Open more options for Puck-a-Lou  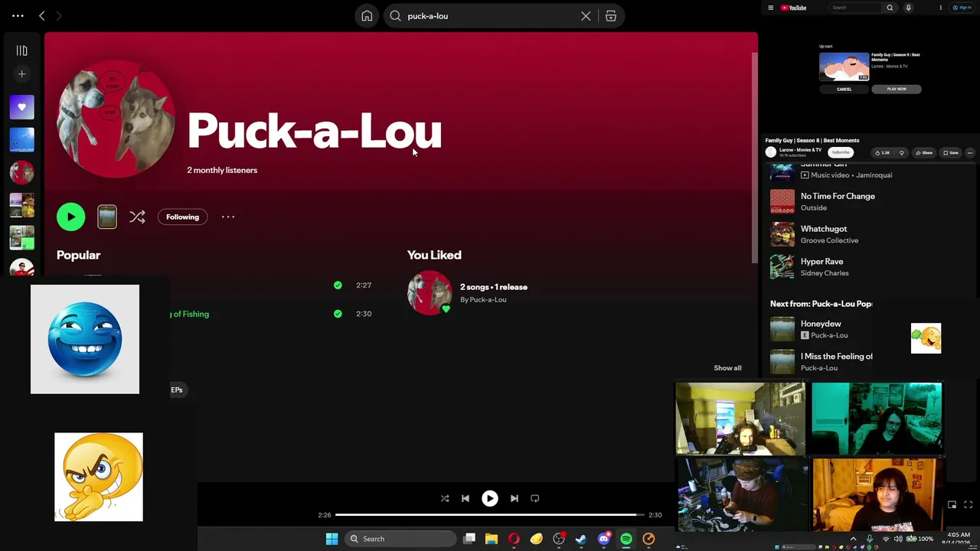pos(228,217)
